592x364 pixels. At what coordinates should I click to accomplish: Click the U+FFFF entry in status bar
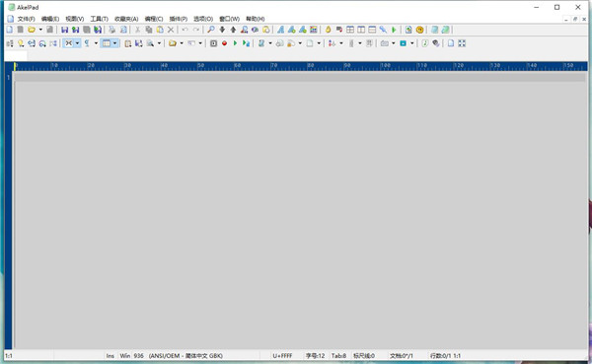282,356
